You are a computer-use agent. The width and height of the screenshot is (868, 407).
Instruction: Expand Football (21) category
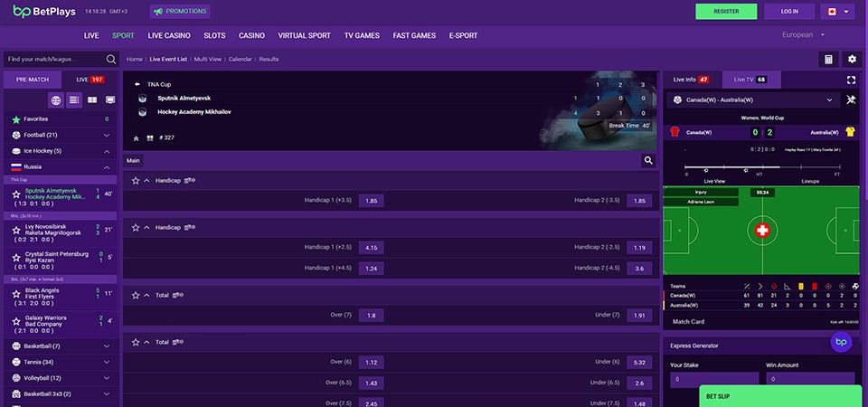point(61,135)
